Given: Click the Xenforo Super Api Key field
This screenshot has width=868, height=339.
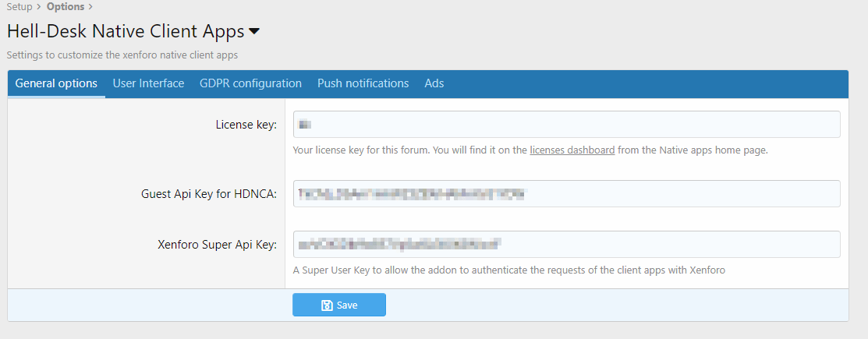Looking at the screenshot, I should point(567,244).
